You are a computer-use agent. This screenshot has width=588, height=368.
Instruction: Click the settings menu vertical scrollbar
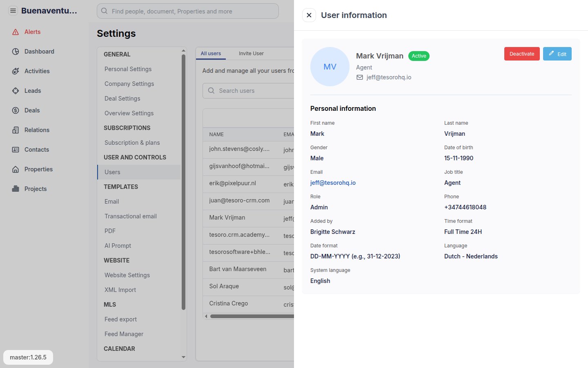[183, 182]
